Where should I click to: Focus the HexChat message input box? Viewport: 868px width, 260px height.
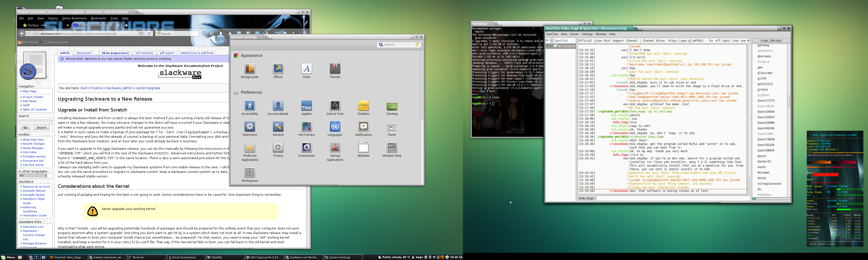(672, 198)
